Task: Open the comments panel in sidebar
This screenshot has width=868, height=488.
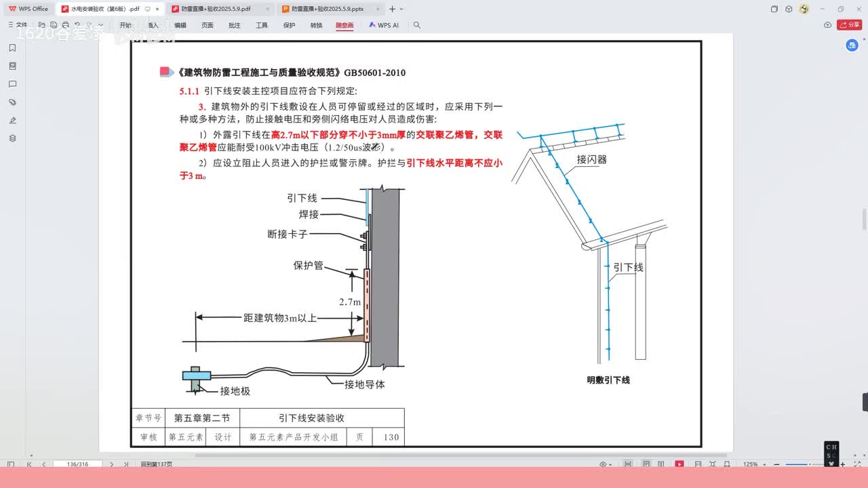Action: coord(12,85)
